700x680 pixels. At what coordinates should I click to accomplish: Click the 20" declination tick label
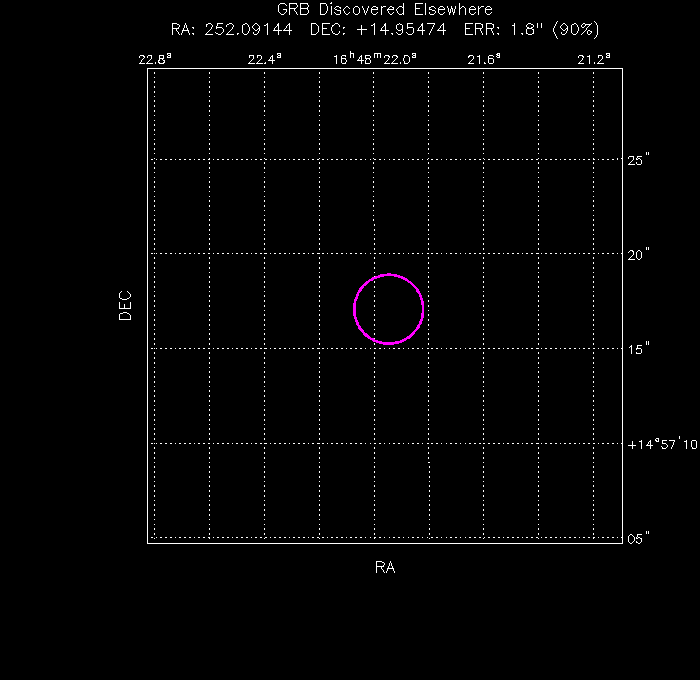tap(638, 254)
